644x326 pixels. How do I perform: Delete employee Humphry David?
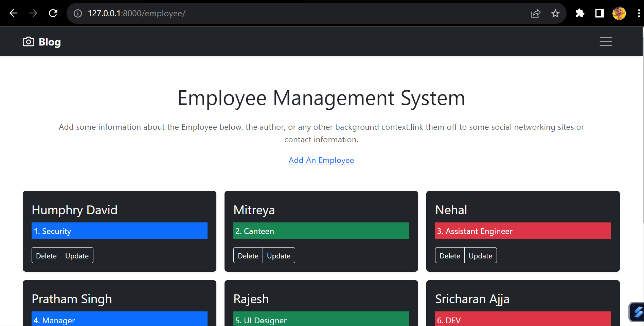(x=46, y=255)
